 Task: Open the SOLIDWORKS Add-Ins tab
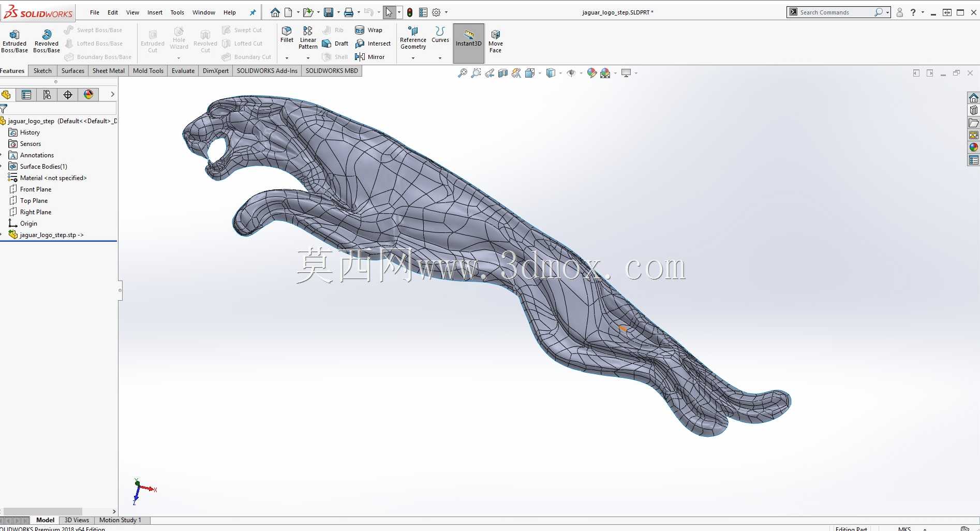[x=267, y=71]
